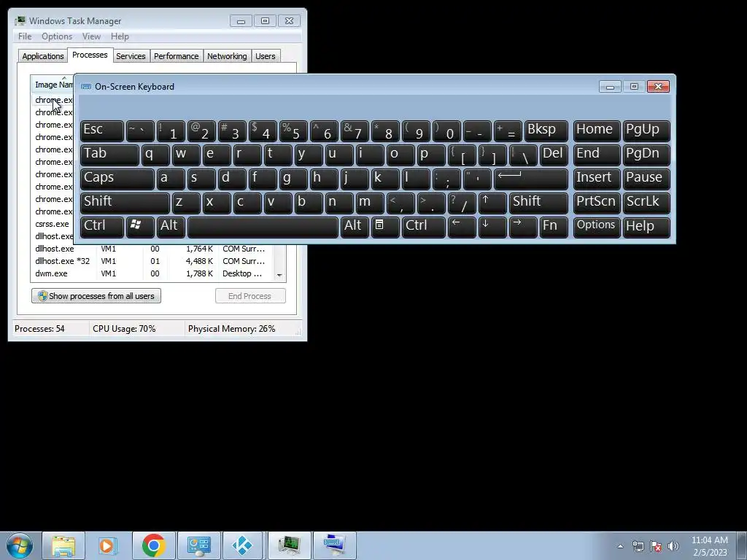Click the volume speaker tray icon

(673, 546)
